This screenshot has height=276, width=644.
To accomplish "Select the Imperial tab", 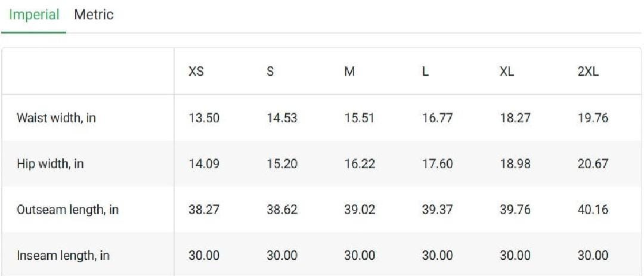I will 34,15.
